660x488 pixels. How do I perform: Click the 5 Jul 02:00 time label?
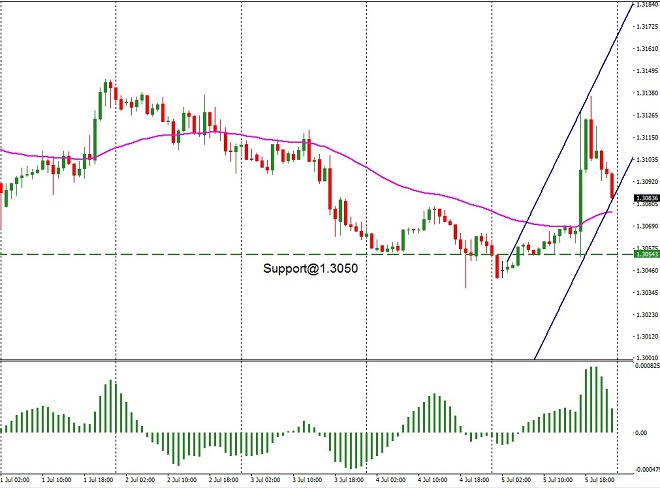pos(516,480)
